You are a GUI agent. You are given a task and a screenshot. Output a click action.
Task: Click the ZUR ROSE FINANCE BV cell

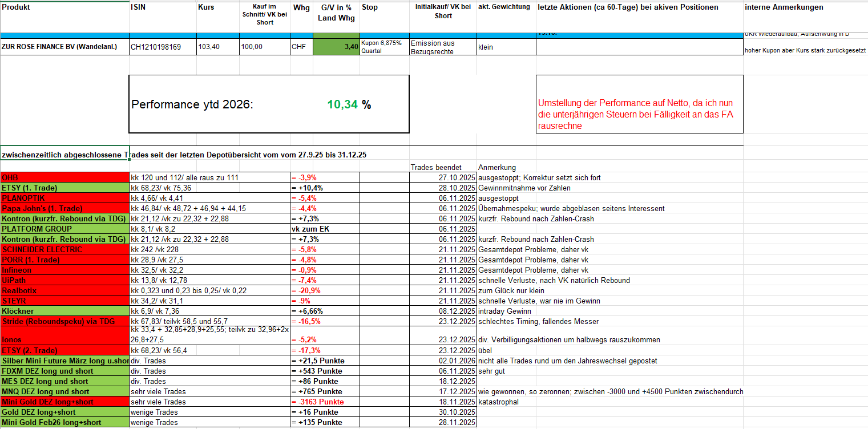[x=64, y=47]
